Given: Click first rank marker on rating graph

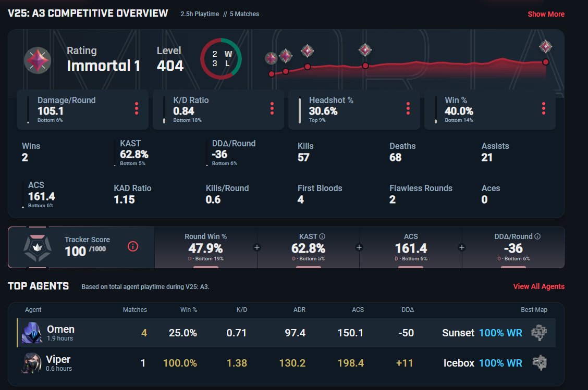Looking at the screenshot, I should (x=271, y=58).
